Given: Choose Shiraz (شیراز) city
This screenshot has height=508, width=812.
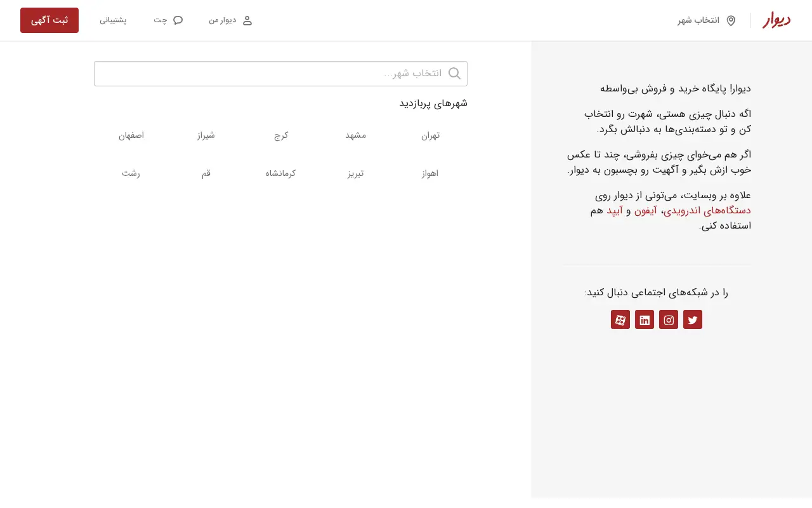Looking at the screenshot, I should 206,135.
